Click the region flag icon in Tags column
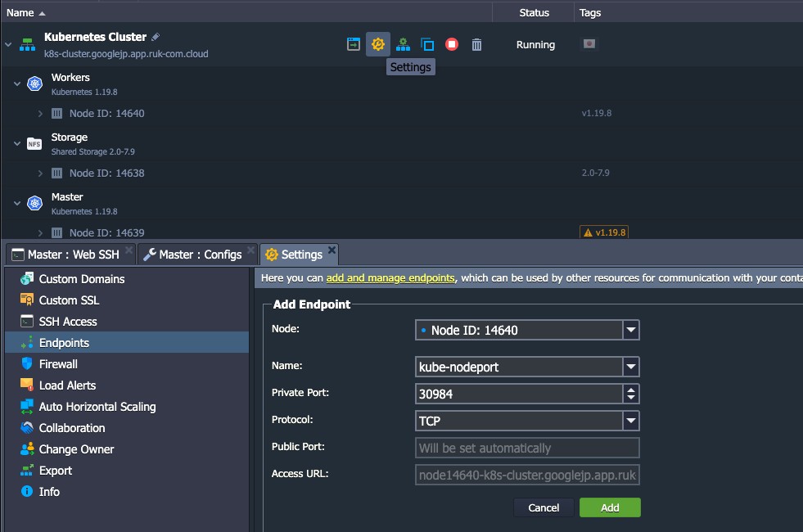The height and width of the screenshot is (532, 803). pyautogui.click(x=589, y=44)
